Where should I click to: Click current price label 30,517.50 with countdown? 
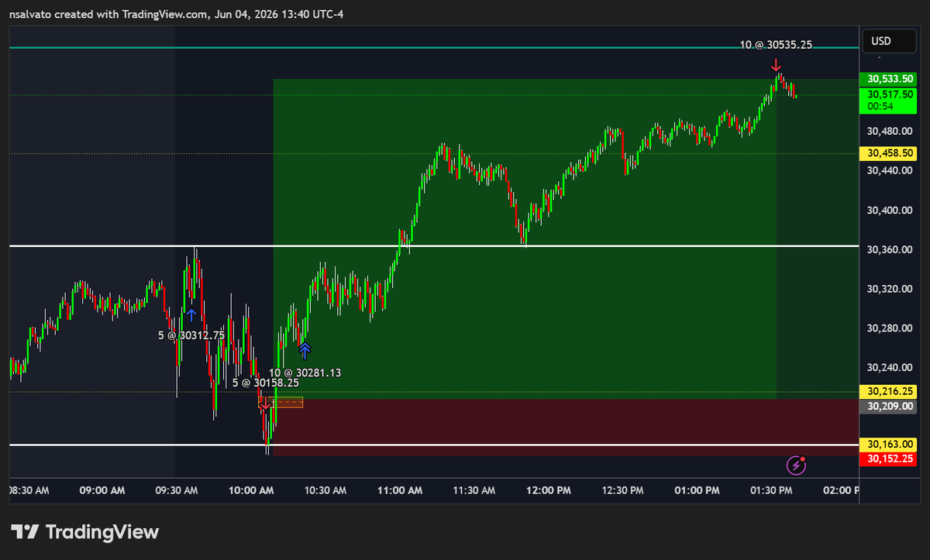888,99
